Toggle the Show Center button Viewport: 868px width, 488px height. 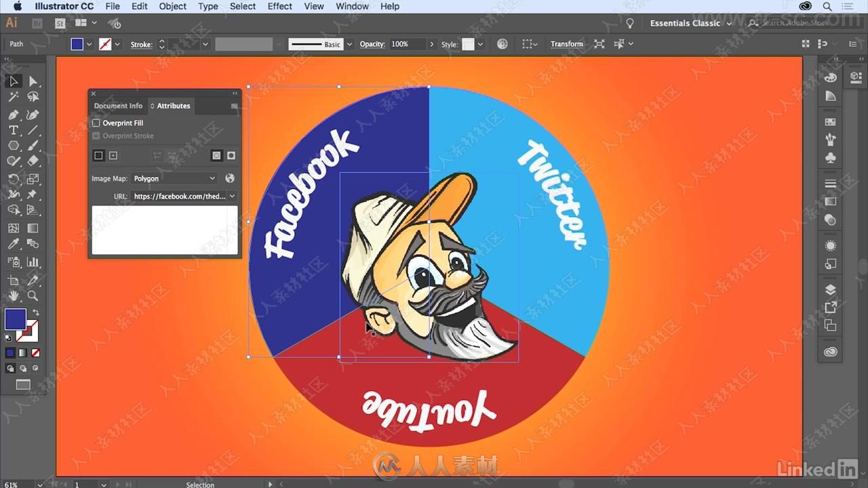[113, 155]
